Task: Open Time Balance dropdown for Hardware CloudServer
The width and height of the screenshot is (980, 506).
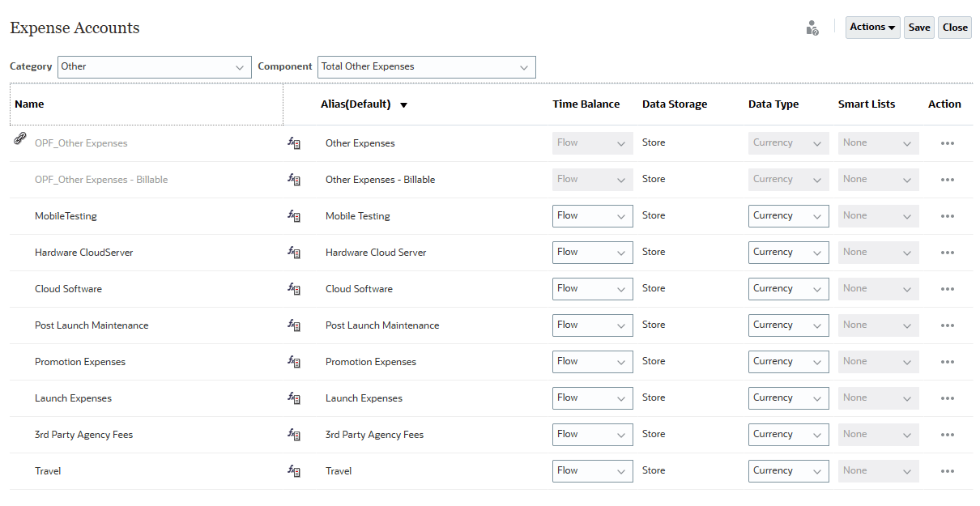Action: (593, 253)
